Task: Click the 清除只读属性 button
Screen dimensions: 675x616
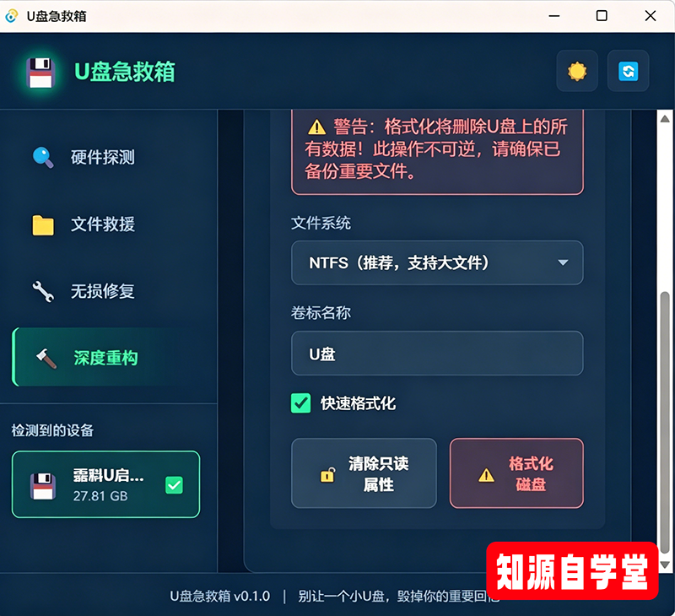Action: [364, 473]
